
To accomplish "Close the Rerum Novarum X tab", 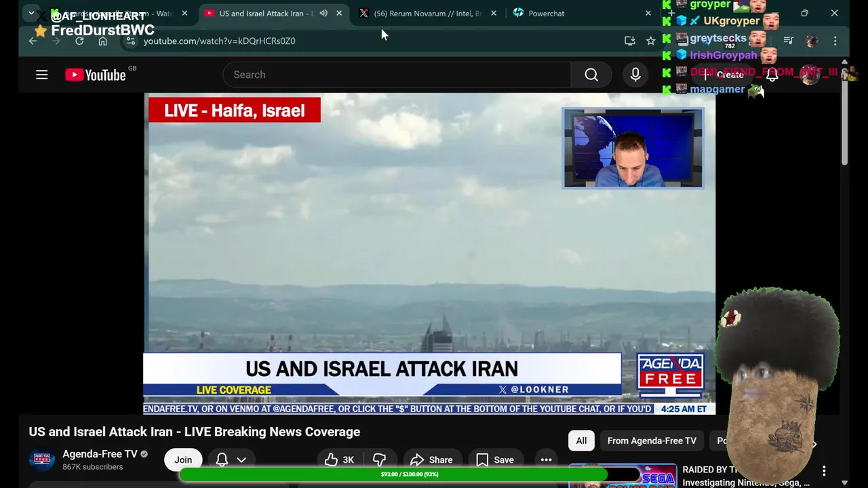I will point(493,13).
